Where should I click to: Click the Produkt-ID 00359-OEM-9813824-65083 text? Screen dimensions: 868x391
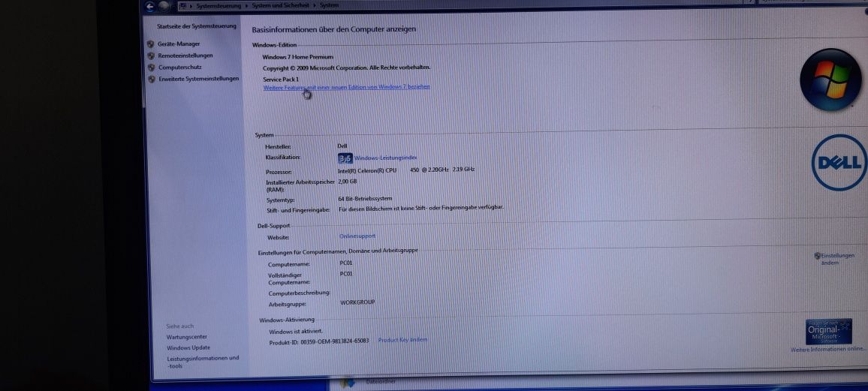pyautogui.click(x=319, y=341)
